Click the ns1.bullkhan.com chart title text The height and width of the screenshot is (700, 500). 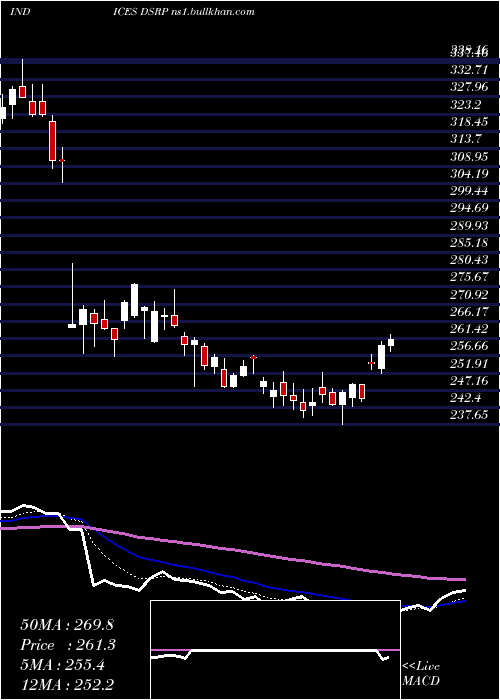click(x=212, y=11)
